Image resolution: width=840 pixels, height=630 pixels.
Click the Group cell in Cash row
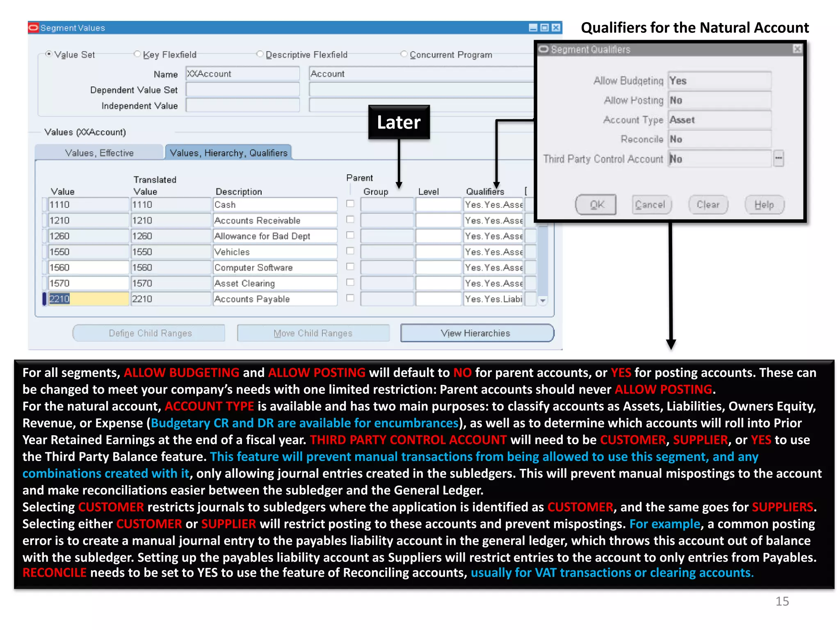(387, 204)
